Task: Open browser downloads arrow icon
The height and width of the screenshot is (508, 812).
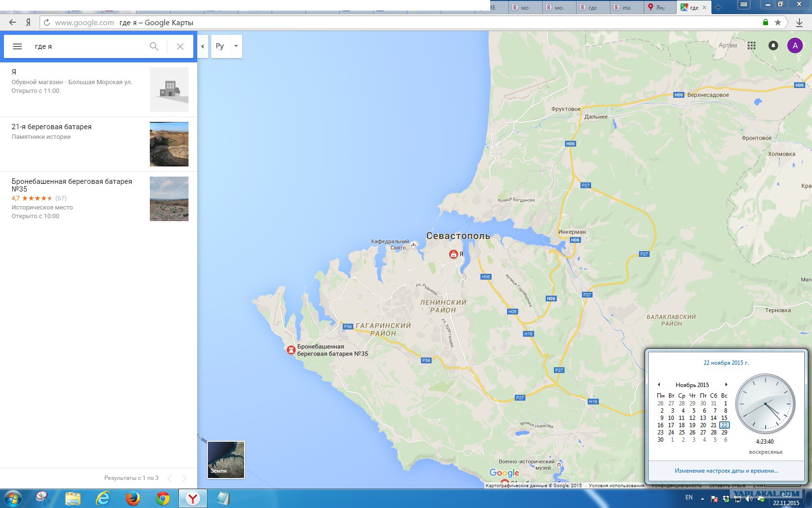Action: point(799,22)
